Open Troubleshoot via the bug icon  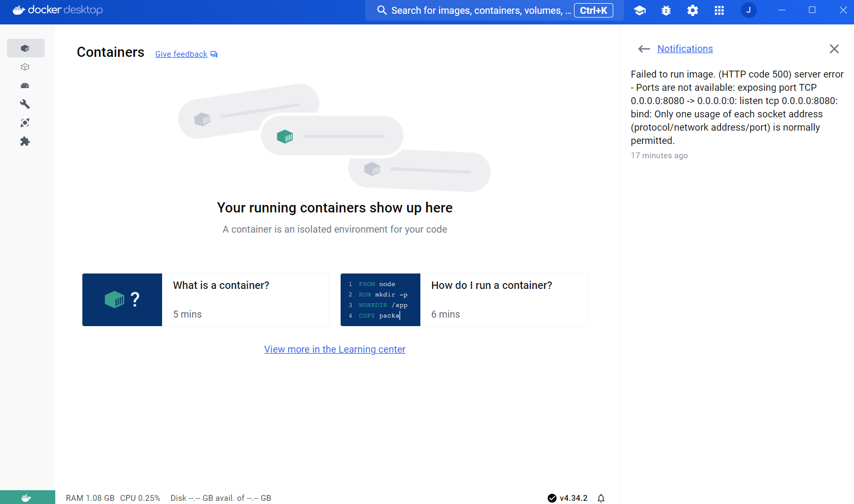(666, 10)
